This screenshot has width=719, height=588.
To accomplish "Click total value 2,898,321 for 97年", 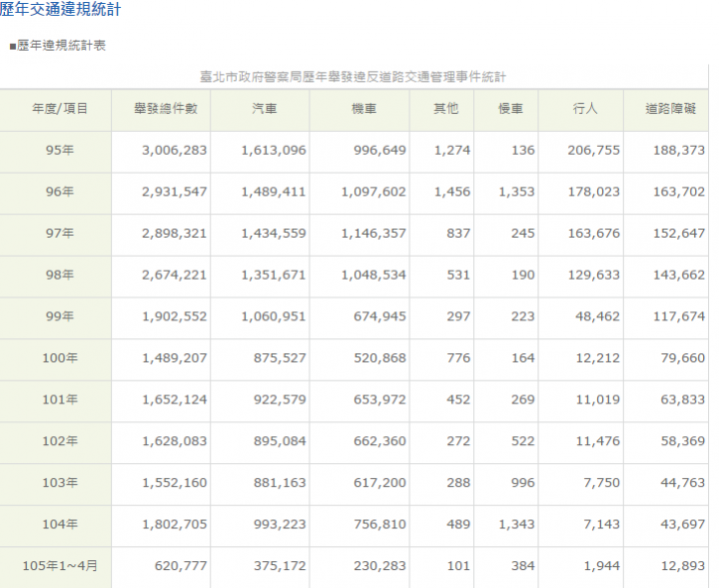I will (174, 234).
